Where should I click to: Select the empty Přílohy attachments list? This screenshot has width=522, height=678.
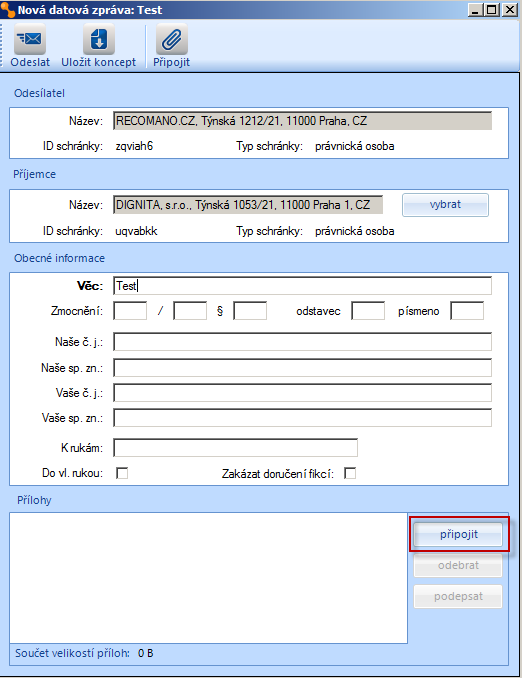(208, 578)
